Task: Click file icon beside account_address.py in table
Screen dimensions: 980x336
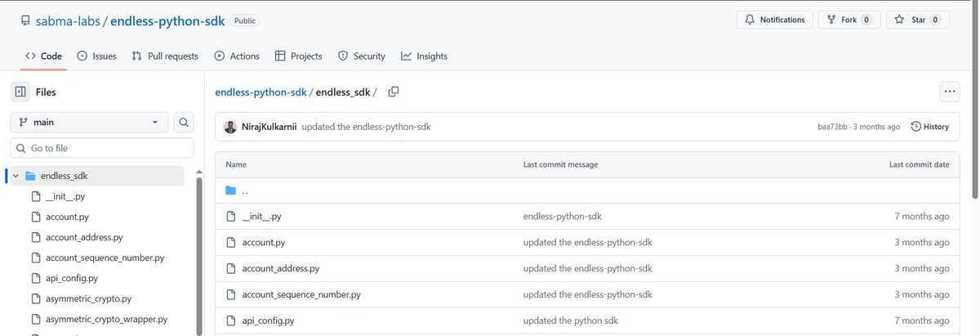Action: pos(230,268)
